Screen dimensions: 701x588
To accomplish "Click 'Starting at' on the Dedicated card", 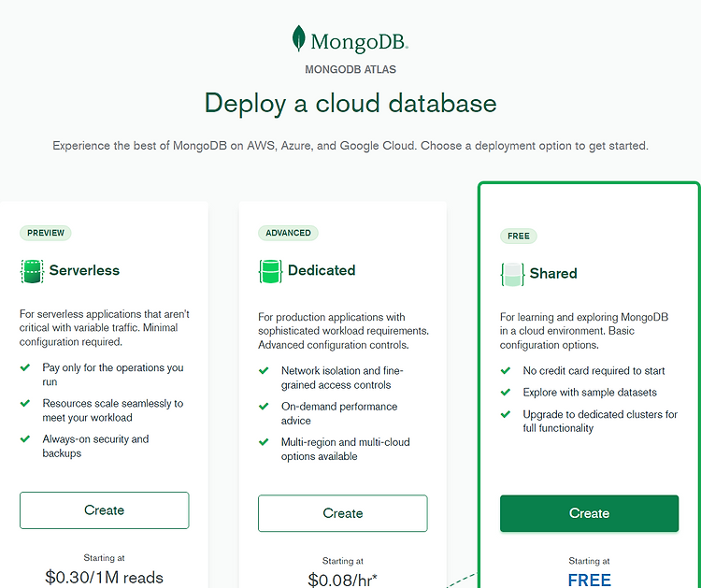I will pyautogui.click(x=343, y=561).
